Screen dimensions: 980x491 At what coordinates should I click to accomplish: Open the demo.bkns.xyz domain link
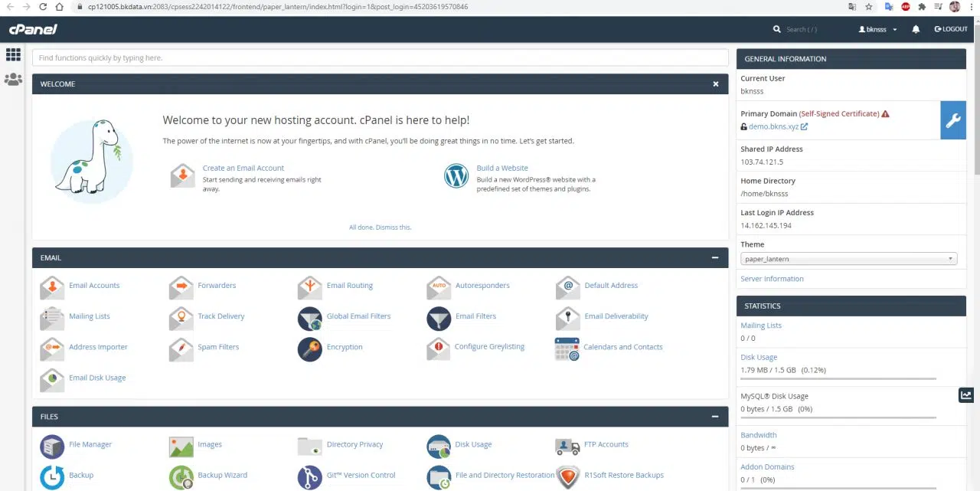point(774,126)
